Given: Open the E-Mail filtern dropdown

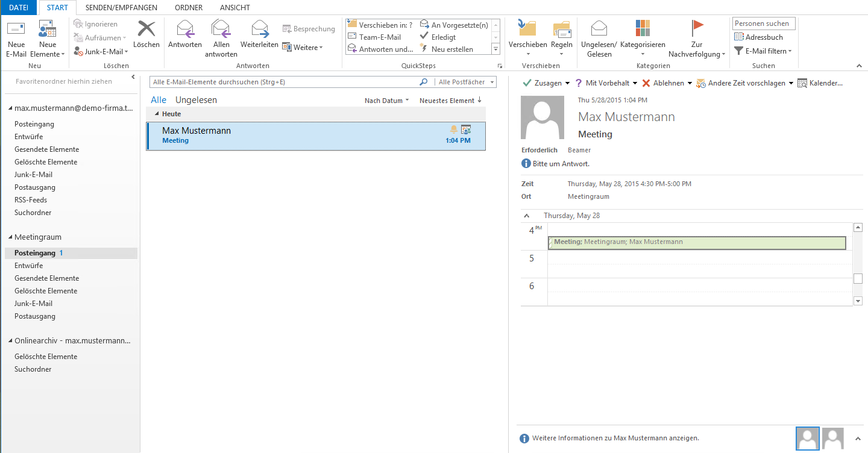Looking at the screenshot, I should pyautogui.click(x=763, y=51).
